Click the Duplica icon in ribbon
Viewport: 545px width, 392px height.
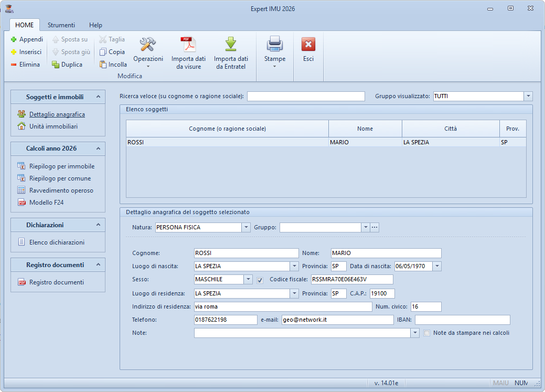pos(56,65)
